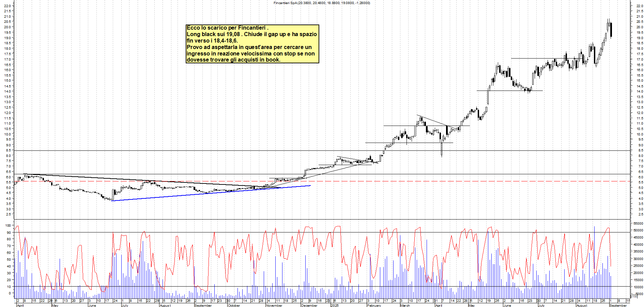Click the 'December' month label
This screenshot has width=644, height=307.
point(309,305)
